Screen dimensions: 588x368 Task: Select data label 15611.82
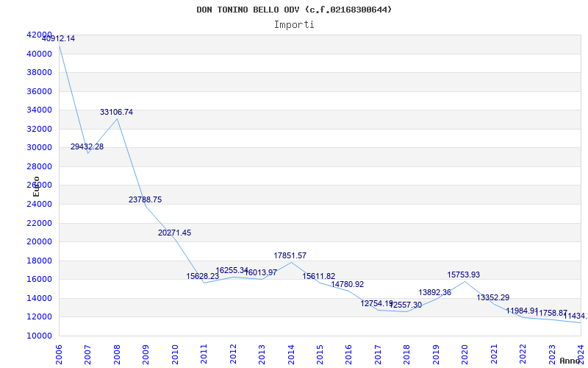[319, 277]
